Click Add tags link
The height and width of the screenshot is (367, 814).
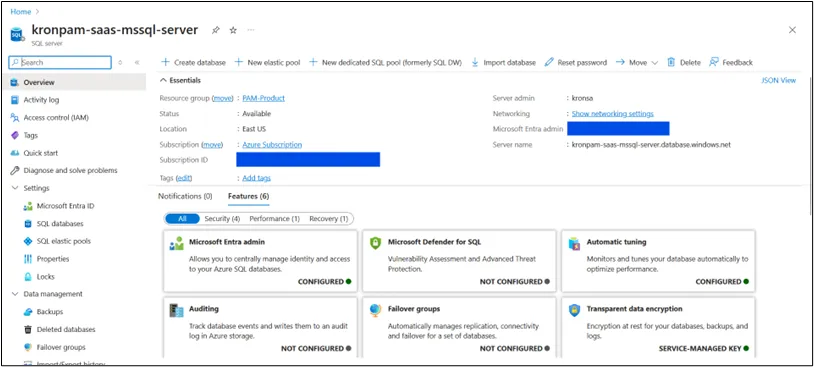256,178
